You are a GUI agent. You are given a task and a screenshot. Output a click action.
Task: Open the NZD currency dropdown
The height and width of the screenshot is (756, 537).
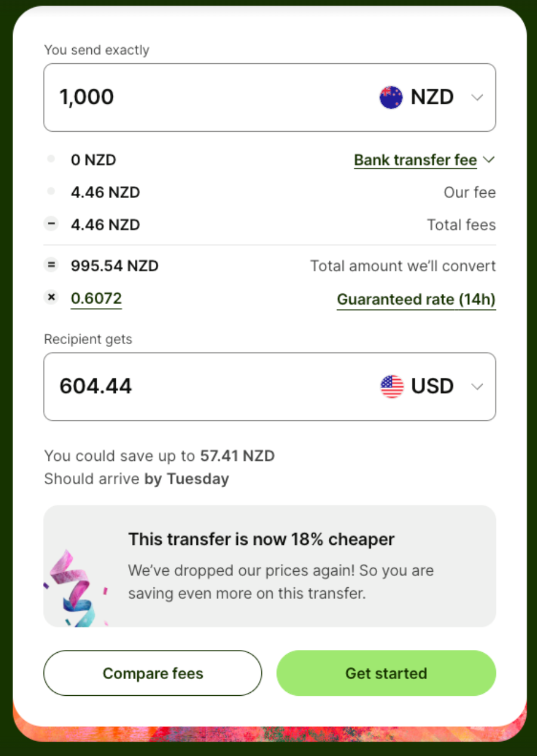click(477, 97)
